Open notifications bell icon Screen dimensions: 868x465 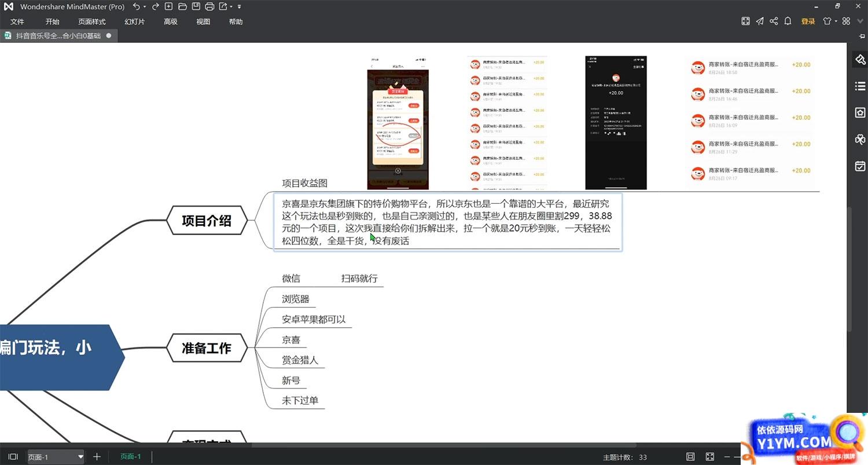point(788,21)
